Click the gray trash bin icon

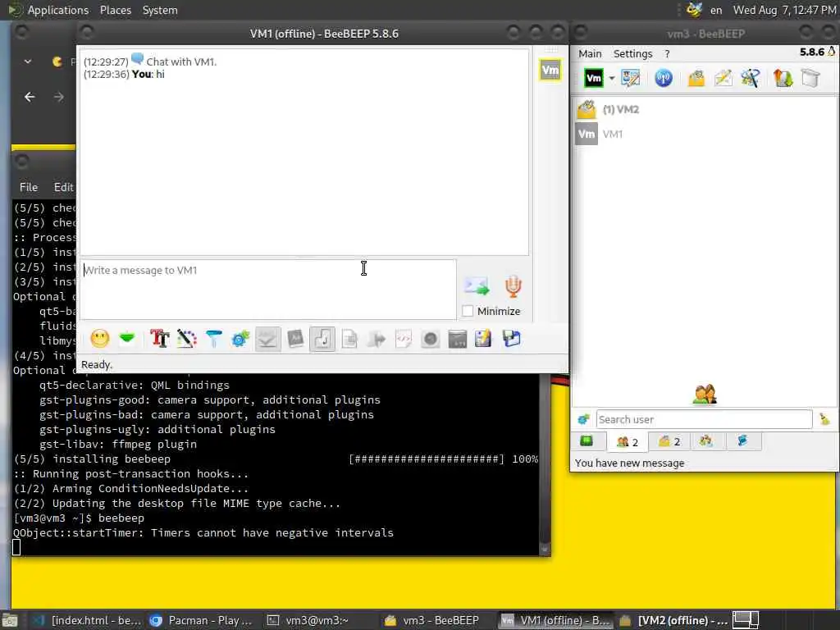(810, 78)
